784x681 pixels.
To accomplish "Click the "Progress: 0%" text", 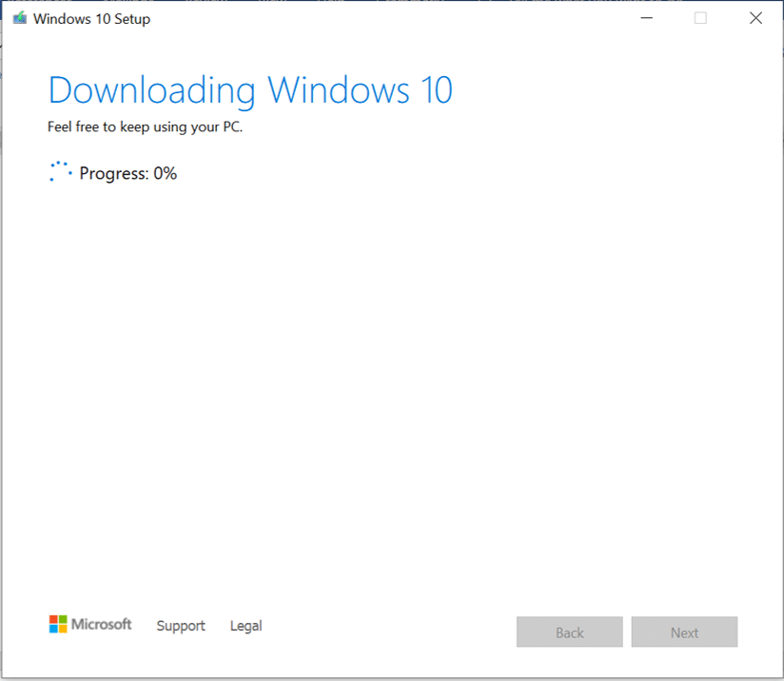I will point(128,173).
